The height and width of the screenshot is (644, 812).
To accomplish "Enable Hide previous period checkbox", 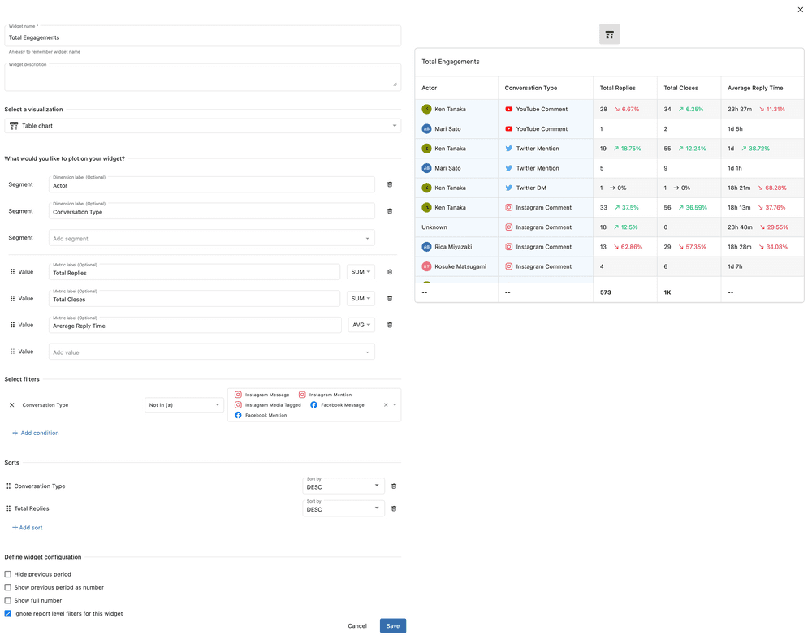I will click(x=8, y=574).
